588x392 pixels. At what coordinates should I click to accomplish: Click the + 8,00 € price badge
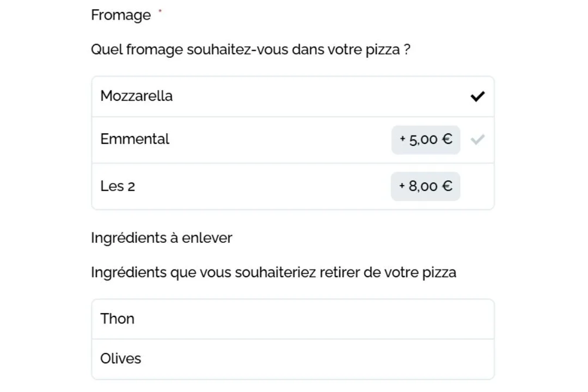point(425,186)
